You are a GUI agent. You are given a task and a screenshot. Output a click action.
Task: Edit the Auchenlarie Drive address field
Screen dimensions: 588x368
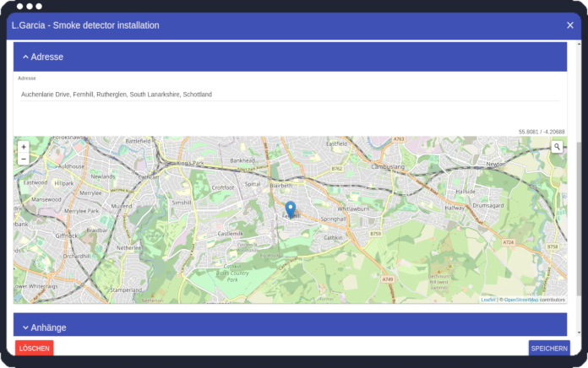click(x=290, y=95)
